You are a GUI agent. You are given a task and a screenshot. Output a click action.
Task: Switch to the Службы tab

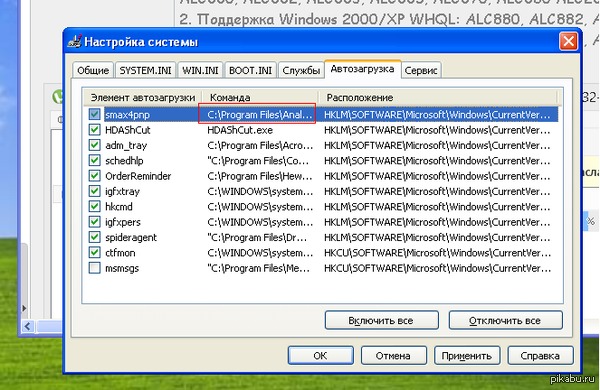[301, 70]
